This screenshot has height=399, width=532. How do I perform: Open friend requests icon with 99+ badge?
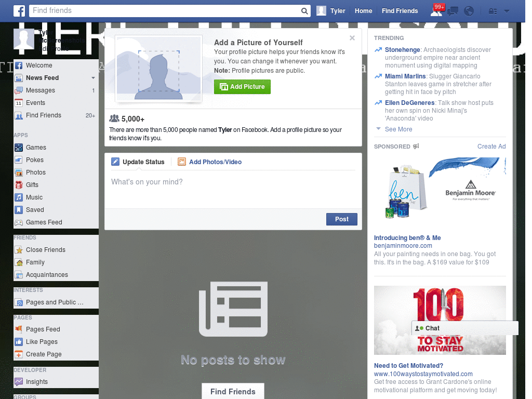point(436,11)
